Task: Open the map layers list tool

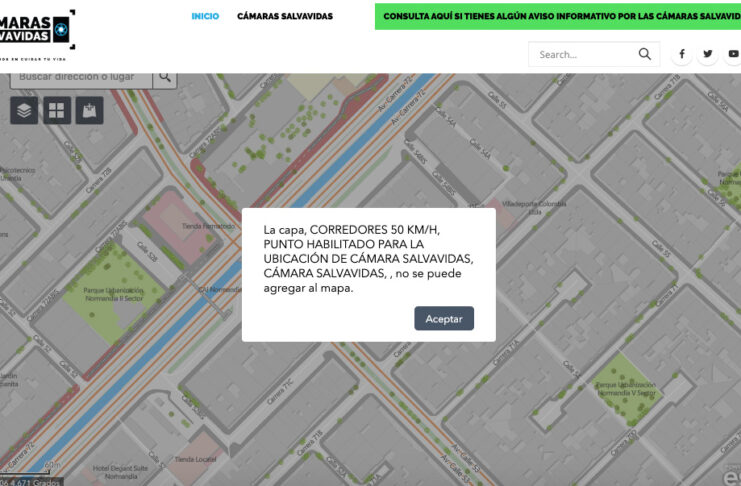Action: (24, 110)
